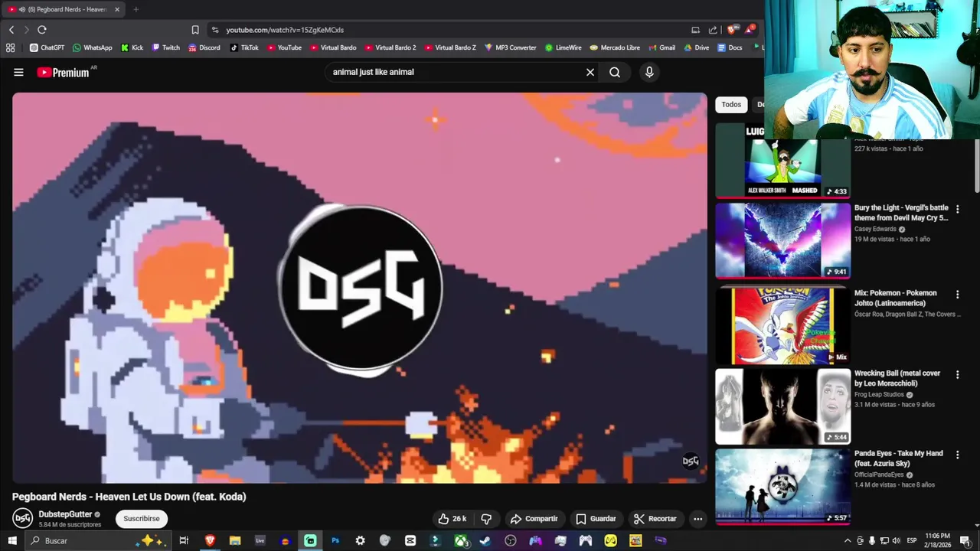Click the site settings icon beside URL
Image resolution: width=980 pixels, height=551 pixels.
click(215, 30)
